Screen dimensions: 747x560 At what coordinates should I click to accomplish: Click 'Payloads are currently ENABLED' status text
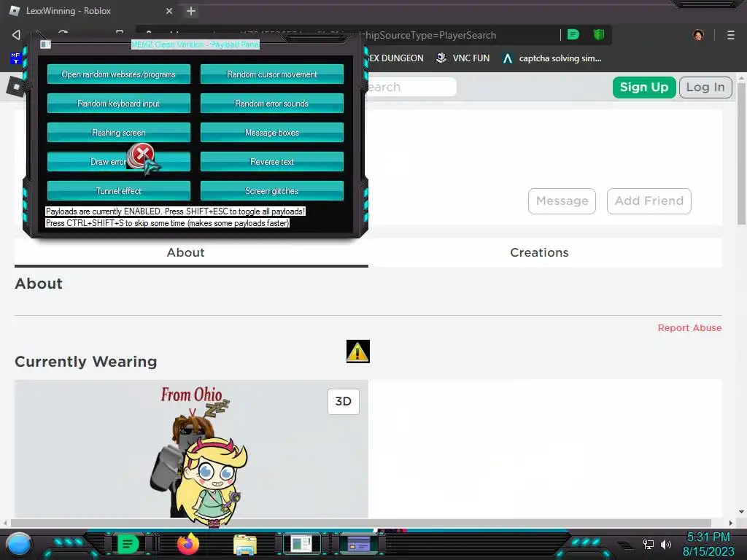(x=175, y=211)
